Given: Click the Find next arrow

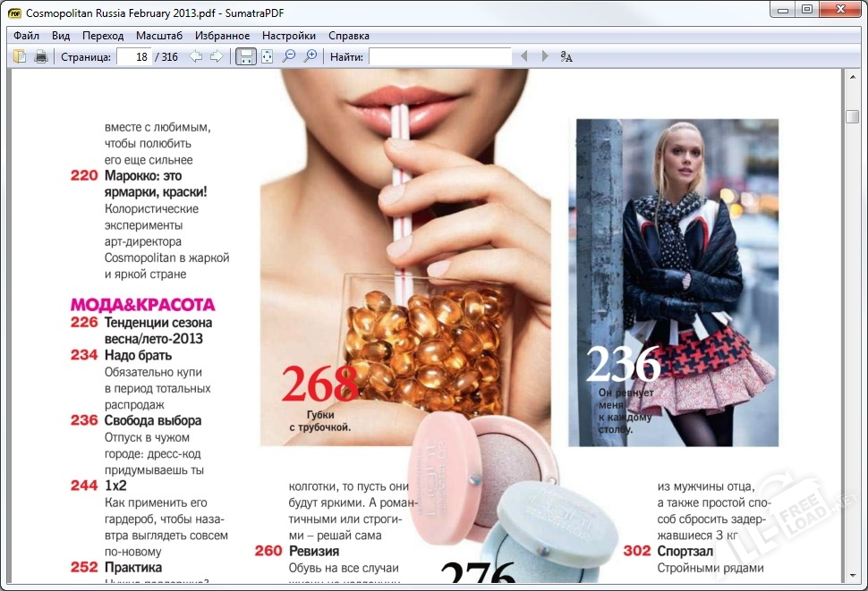Looking at the screenshot, I should pyautogui.click(x=546, y=57).
